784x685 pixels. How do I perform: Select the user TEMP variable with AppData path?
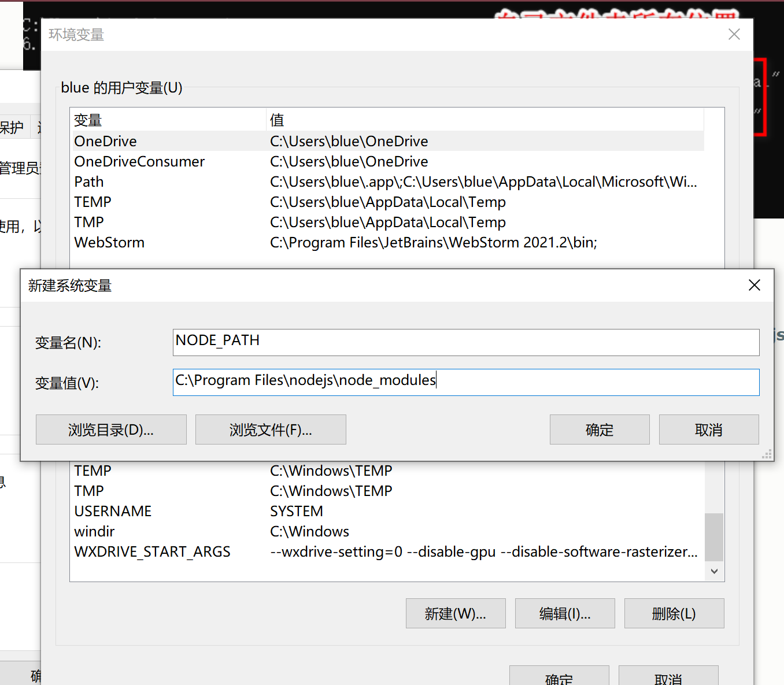point(387,202)
